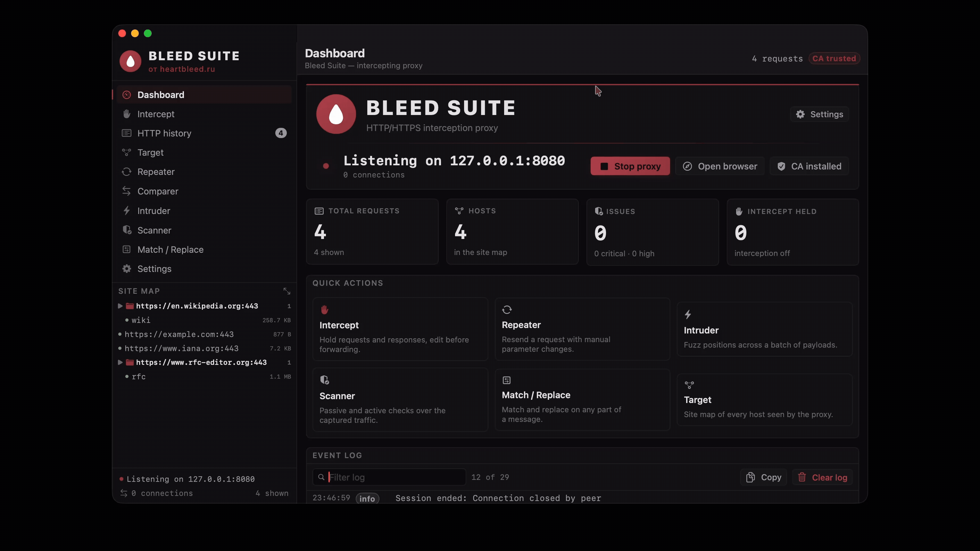Click the Comparer arrows icon in sidebar
980x551 pixels.
click(126, 191)
